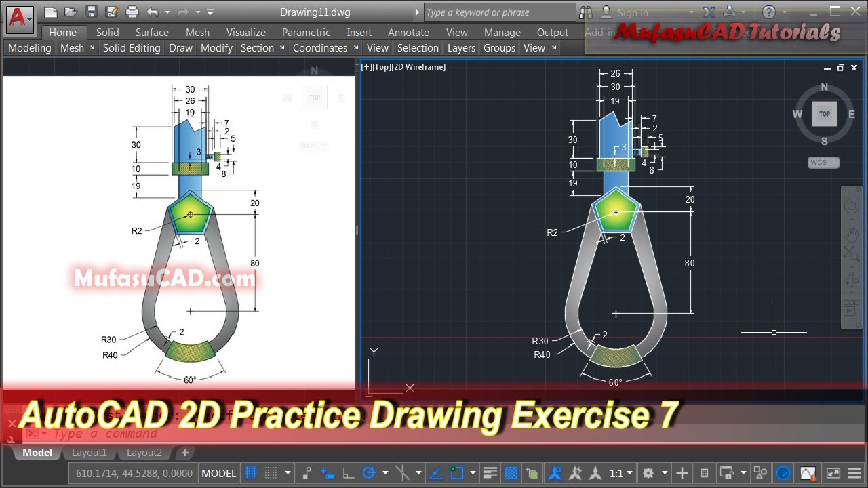Image resolution: width=868 pixels, height=488 pixels.
Task: Open the 1:1 annotation scale dropdown
Action: (620, 473)
